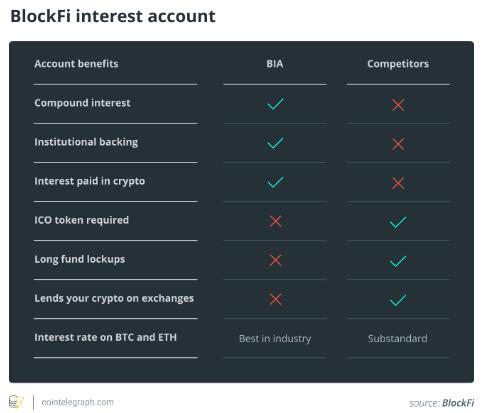Select the Competitors column header
482x413 pixels.
(x=398, y=64)
